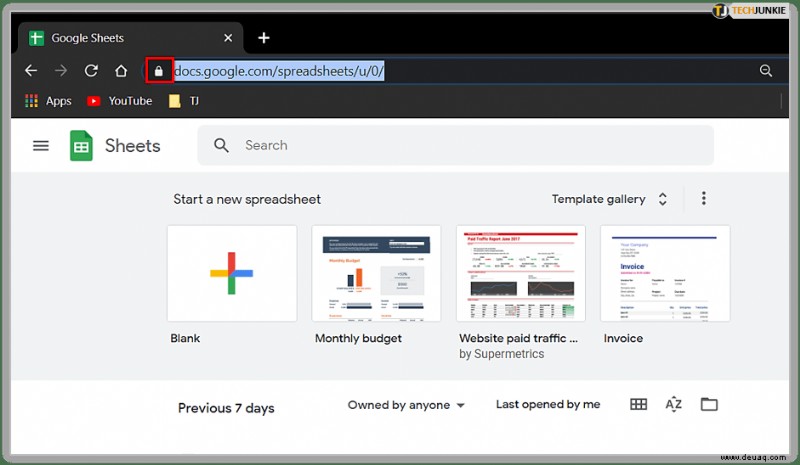800x465 pixels.
Task: Click the Previous 7 days heading
Action: click(226, 408)
